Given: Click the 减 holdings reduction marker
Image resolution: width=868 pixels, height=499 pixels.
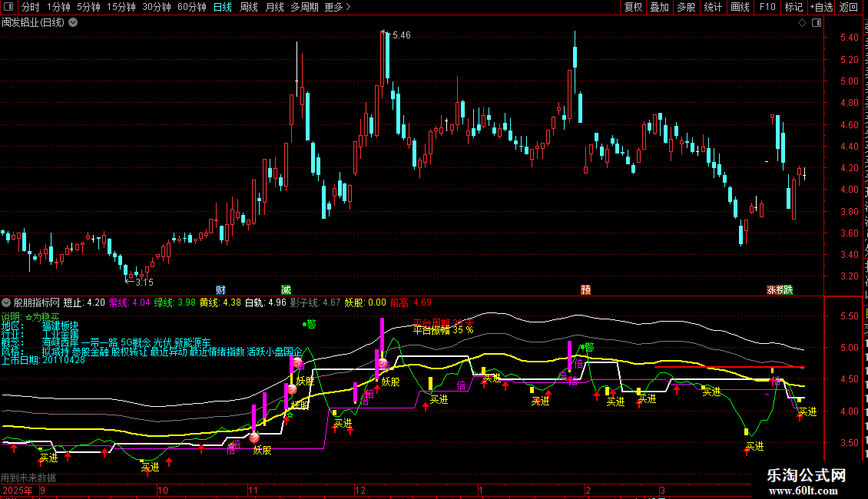Looking at the screenshot, I should 287,290.
